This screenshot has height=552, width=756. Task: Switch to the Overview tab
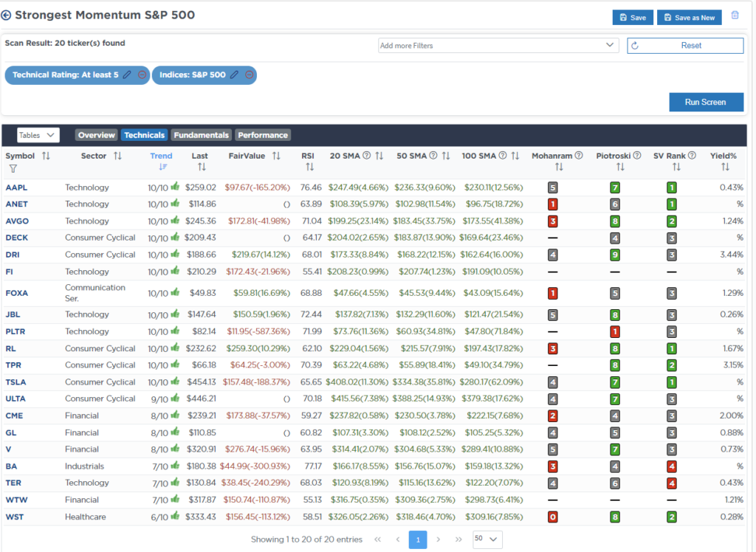point(97,135)
